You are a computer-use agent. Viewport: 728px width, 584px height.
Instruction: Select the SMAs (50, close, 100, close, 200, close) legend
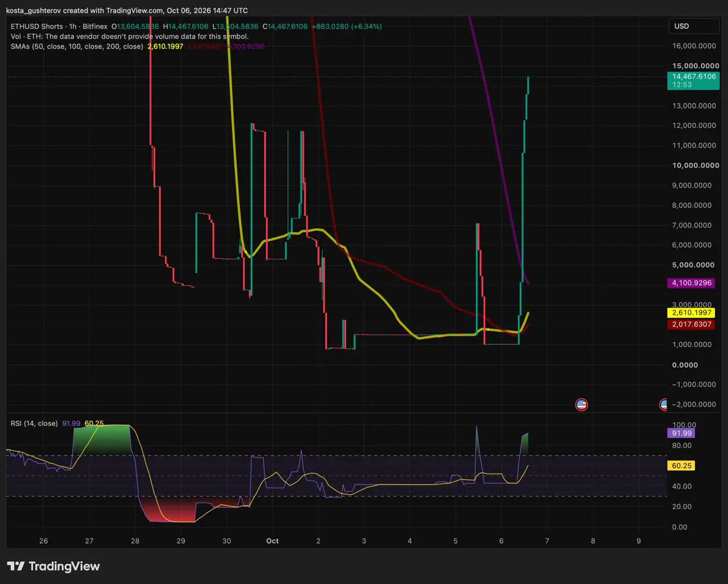click(x=77, y=46)
